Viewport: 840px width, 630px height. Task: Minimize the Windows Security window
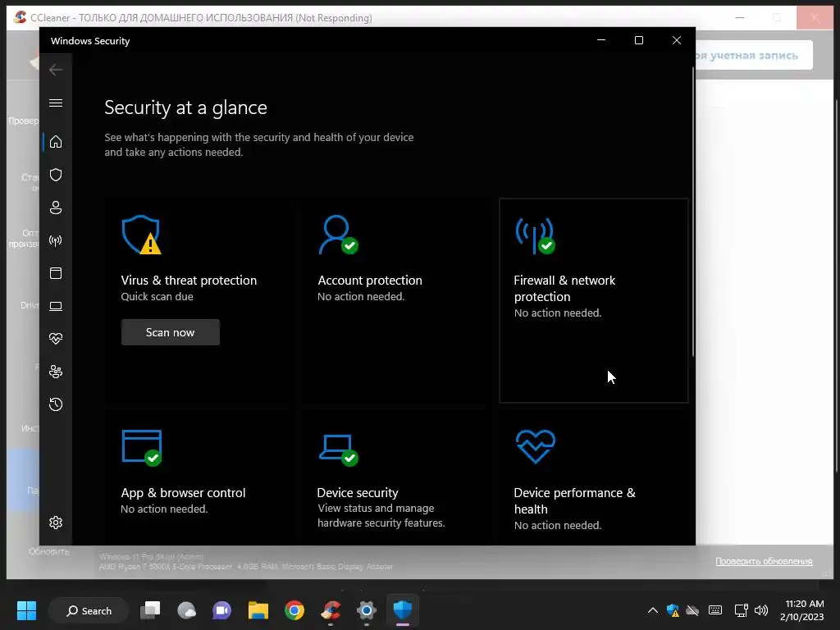601,40
